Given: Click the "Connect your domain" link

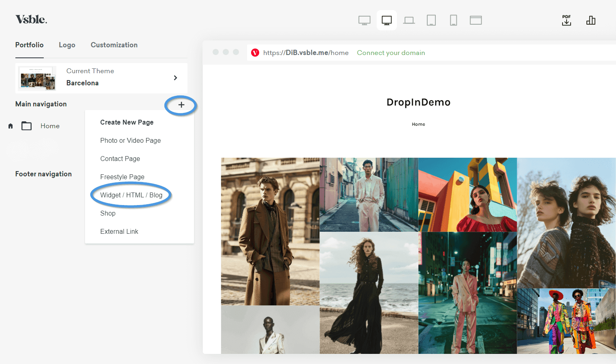Looking at the screenshot, I should click(390, 53).
